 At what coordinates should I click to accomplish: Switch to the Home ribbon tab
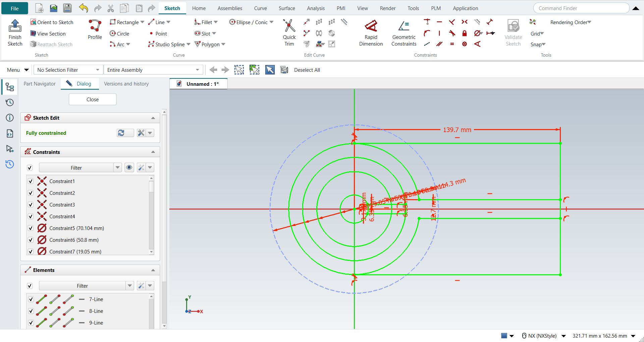click(x=199, y=8)
